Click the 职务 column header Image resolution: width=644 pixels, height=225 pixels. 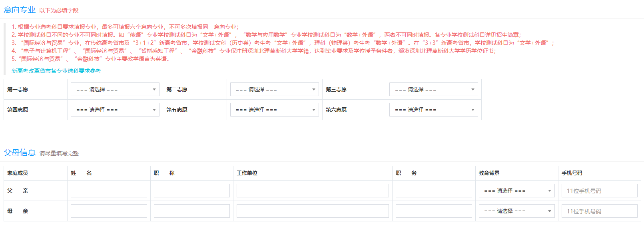pyautogui.click(x=407, y=173)
